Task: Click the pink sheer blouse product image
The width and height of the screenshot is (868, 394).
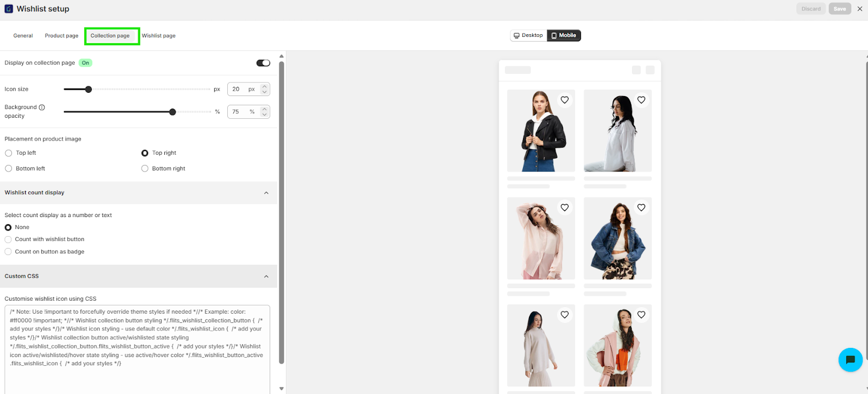Action: click(x=541, y=238)
